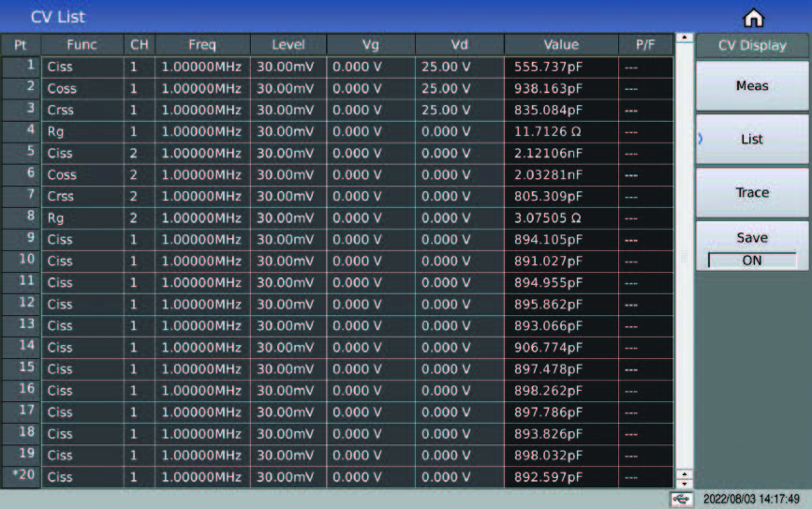Select the Freq column header
The width and height of the screenshot is (812, 509).
pos(200,45)
